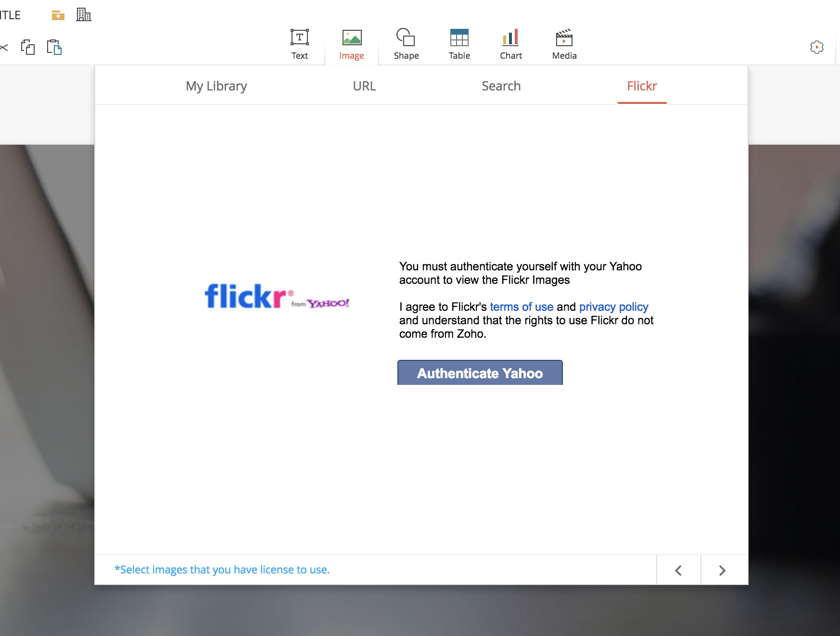Click the Authenticate Yahoo button
Viewport: 840px width, 636px height.
480,373
